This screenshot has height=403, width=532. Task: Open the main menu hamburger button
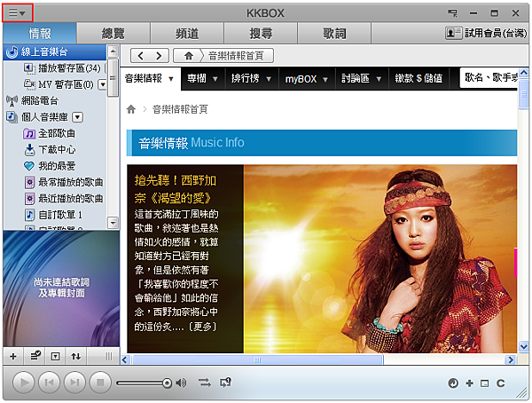point(17,13)
